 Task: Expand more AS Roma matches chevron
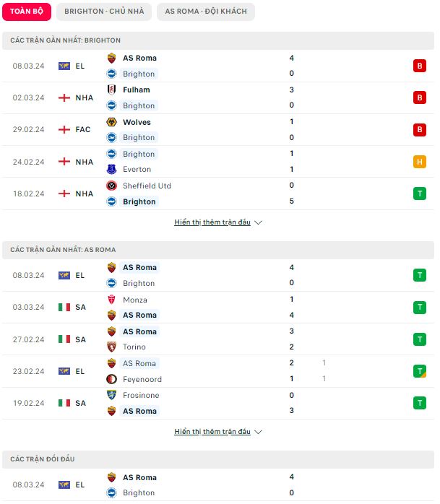[258, 432]
